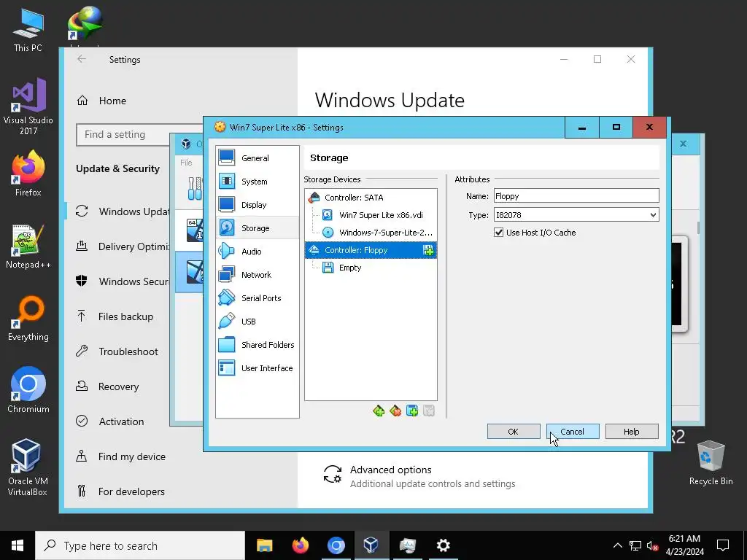This screenshot has height=560, width=747.
Task: Click back arrow in Settings window
Action: pyautogui.click(x=82, y=59)
